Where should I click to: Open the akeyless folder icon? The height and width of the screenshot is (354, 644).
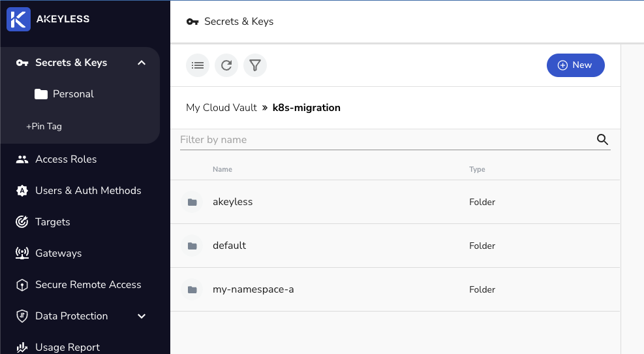(192, 202)
